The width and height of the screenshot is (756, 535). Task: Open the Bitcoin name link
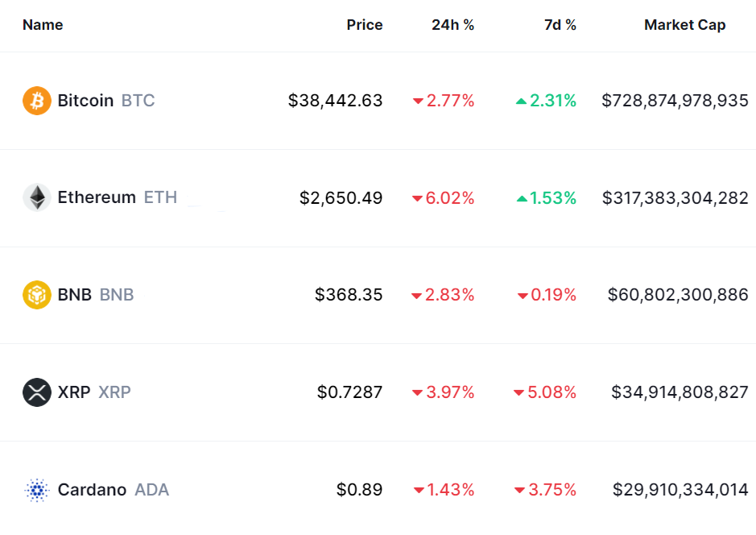tap(85, 101)
